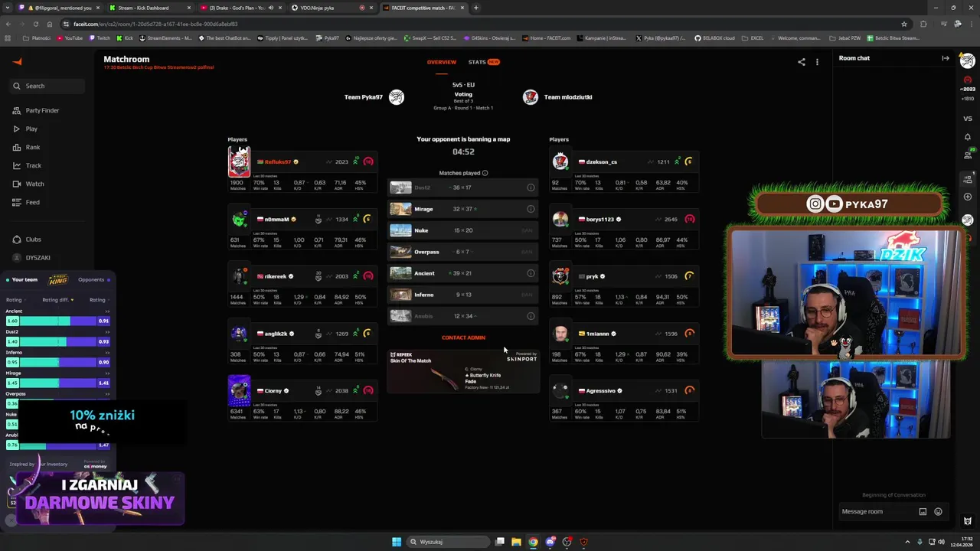Viewport: 980px width, 551px height.
Task: Click the FACEIT logo icon
Action: pos(18,62)
